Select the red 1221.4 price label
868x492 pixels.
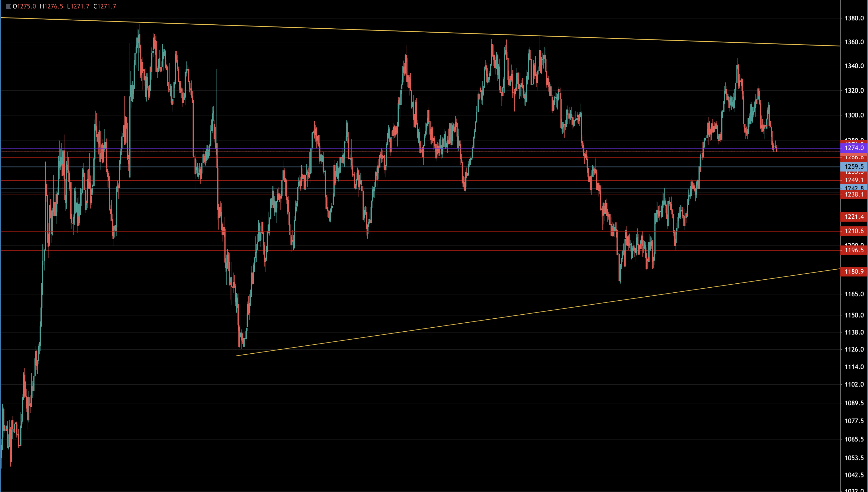[x=854, y=217]
